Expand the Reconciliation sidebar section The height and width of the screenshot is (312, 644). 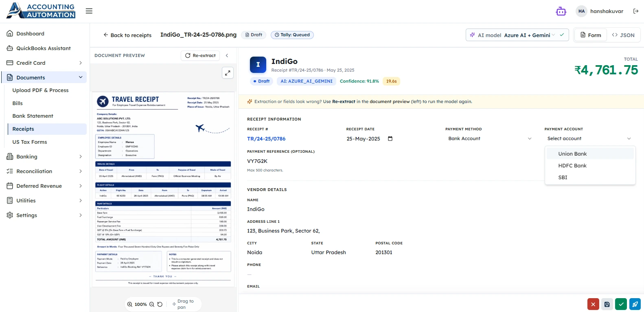coord(45,171)
